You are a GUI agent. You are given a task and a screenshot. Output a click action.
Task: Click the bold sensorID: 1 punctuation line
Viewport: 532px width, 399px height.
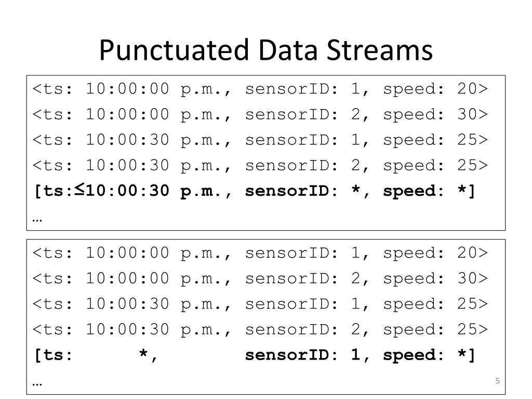pos(255,355)
